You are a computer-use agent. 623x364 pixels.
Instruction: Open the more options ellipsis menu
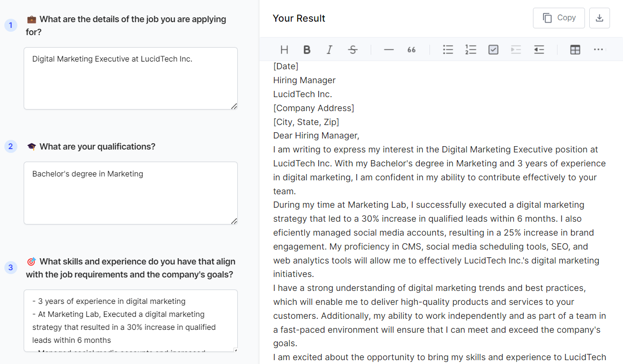[598, 50]
